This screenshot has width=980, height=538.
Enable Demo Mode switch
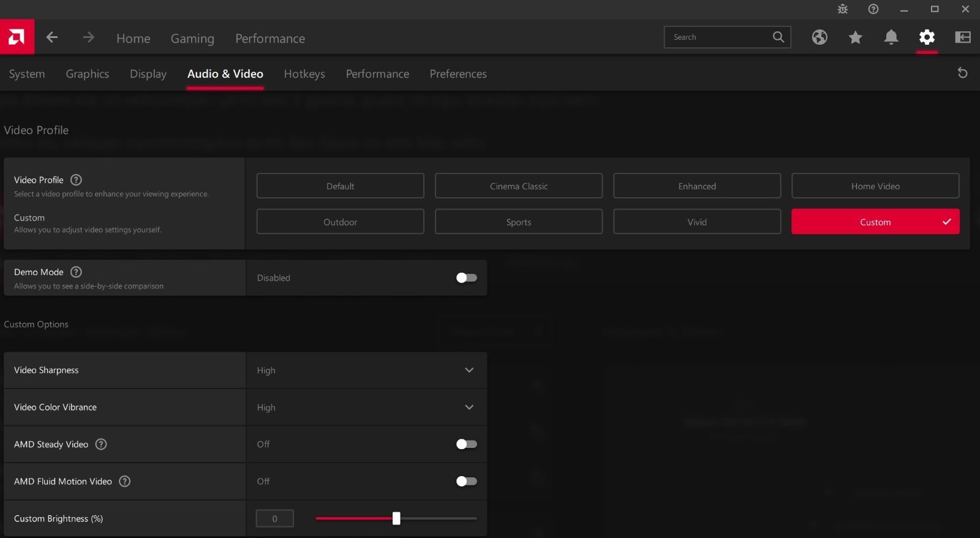coord(466,278)
